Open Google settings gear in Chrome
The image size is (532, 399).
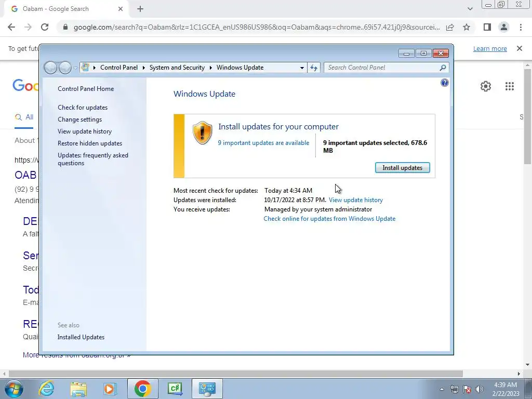(486, 86)
